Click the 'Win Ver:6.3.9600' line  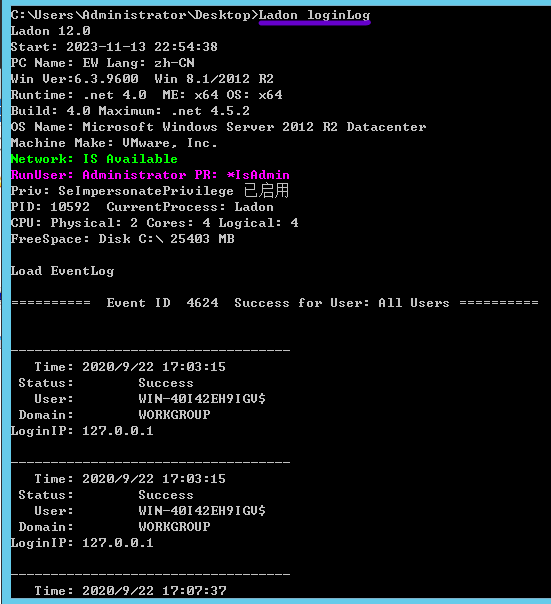[142, 79]
